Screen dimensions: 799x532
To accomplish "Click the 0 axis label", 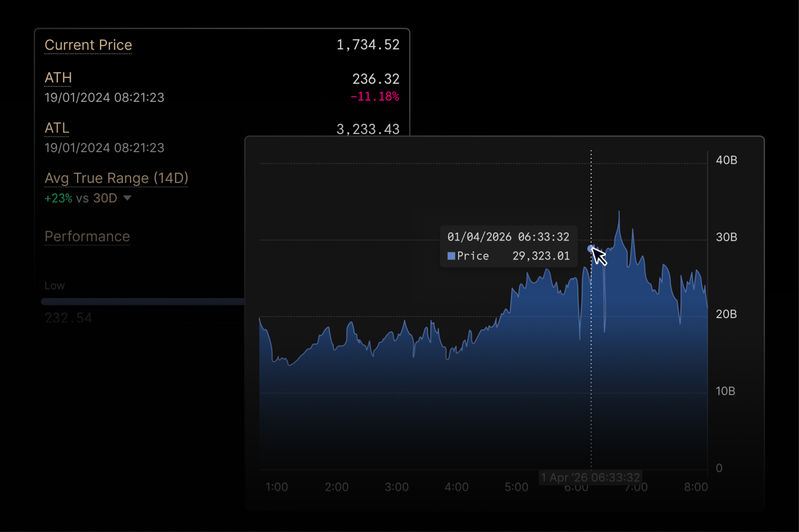I will point(719,468).
